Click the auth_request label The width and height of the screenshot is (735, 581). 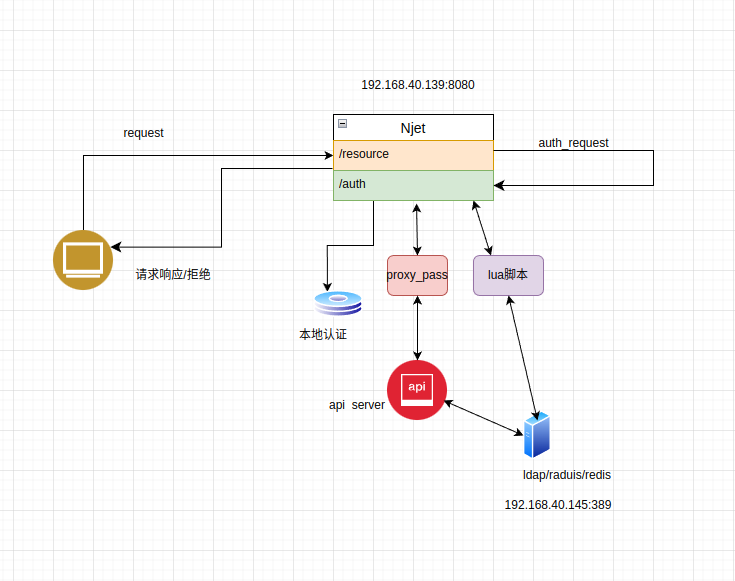[573, 143]
